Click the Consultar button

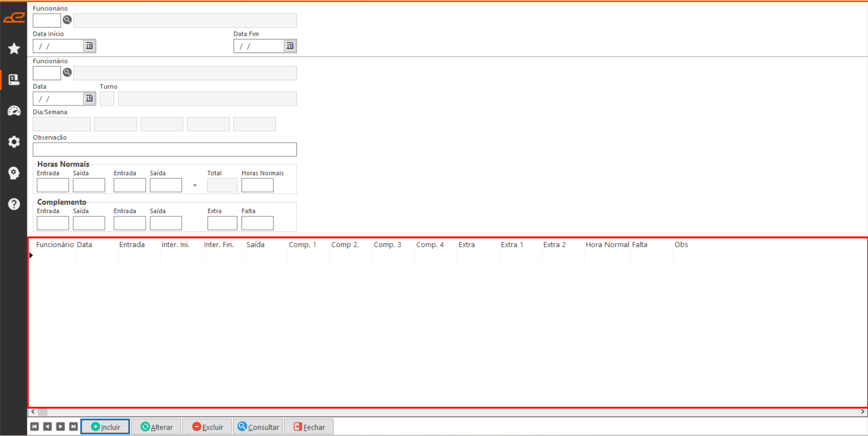click(258, 427)
